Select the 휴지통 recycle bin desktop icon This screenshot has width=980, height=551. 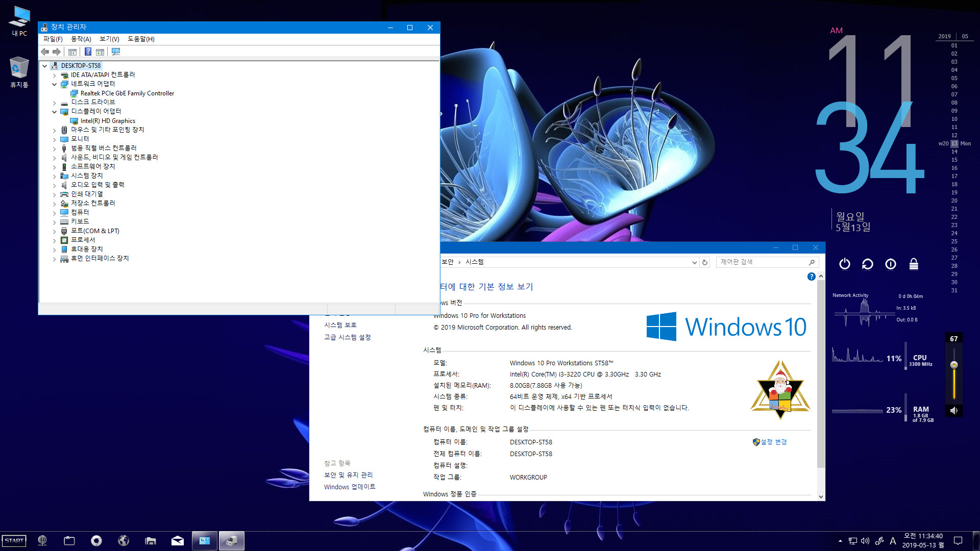(19, 72)
